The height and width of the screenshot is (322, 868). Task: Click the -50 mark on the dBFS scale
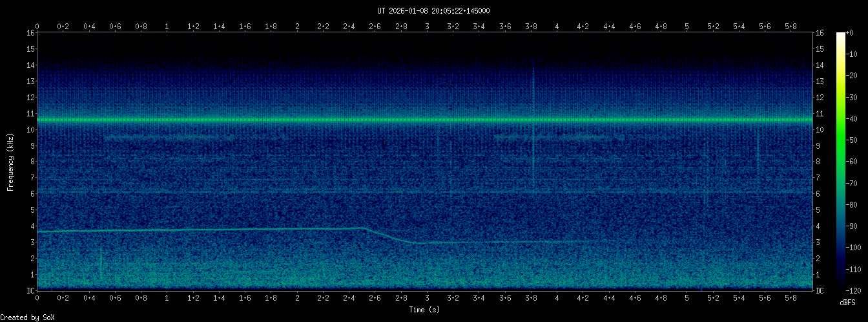pos(854,140)
